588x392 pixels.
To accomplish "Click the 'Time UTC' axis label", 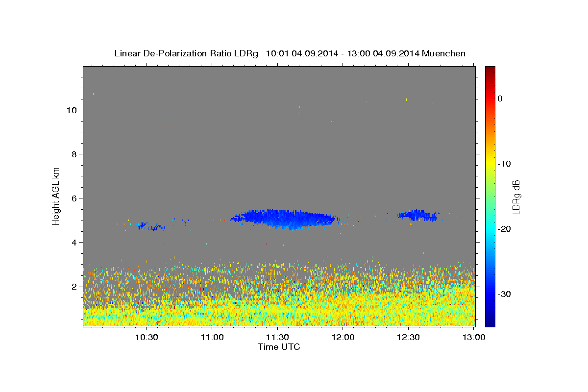I will (279, 347).
